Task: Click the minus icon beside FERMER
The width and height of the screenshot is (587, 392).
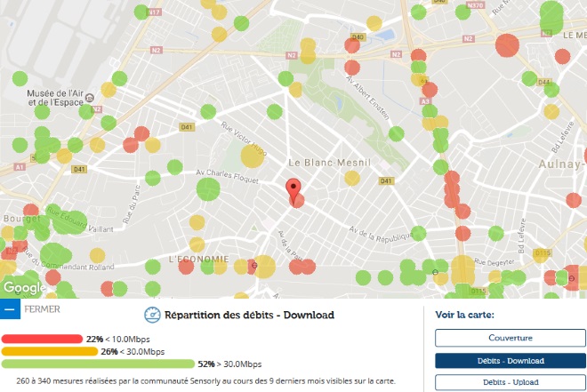Action: [x=10, y=310]
